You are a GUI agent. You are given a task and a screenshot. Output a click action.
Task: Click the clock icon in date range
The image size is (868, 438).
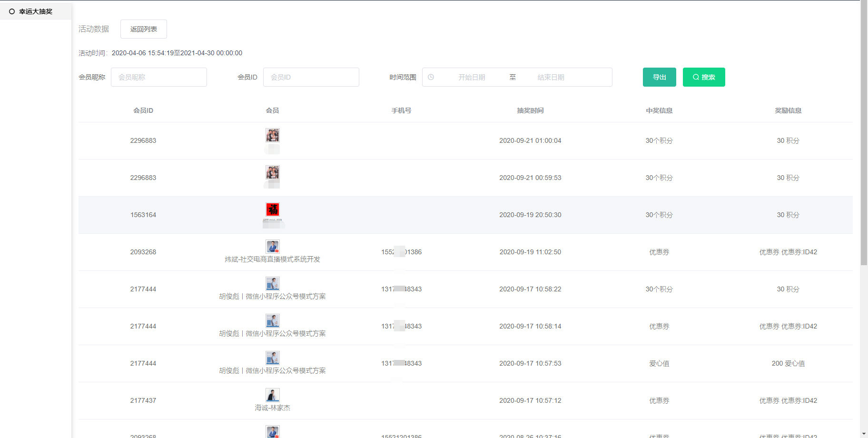click(431, 77)
